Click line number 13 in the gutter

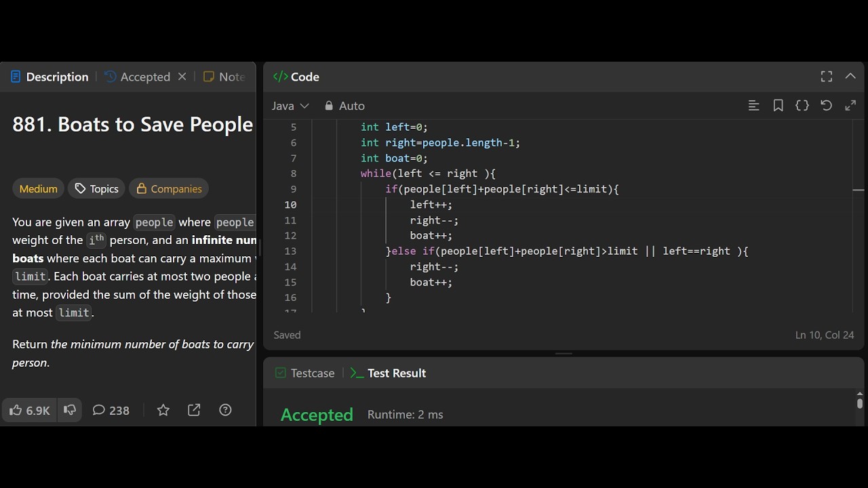290,251
